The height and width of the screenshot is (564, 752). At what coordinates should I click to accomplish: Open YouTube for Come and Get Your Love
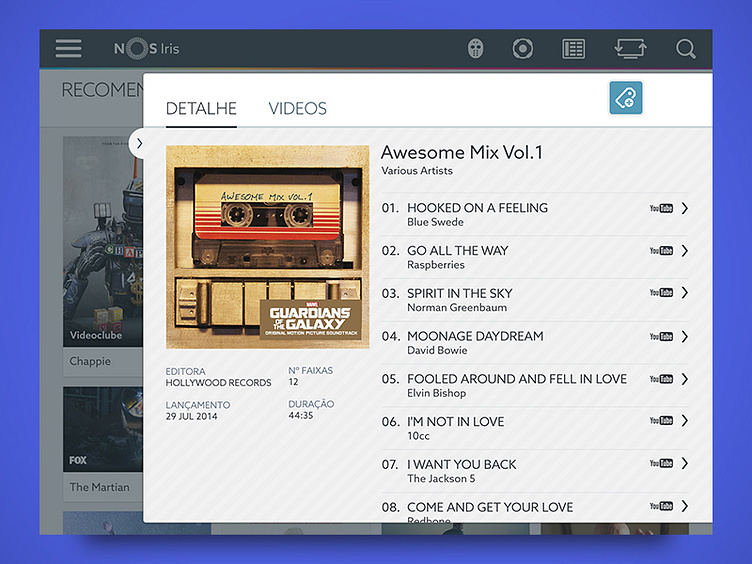click(661, 506)
